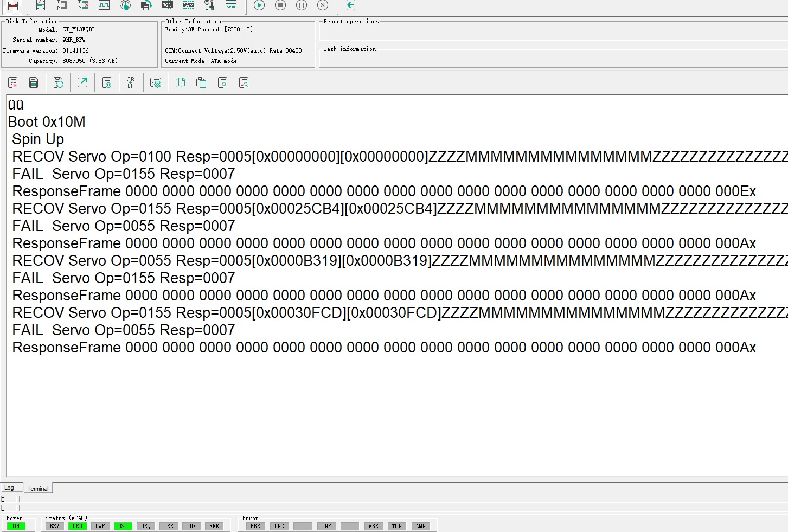Click the square waveform signal icon
The image size is (788, 532).
coord(104,5)
